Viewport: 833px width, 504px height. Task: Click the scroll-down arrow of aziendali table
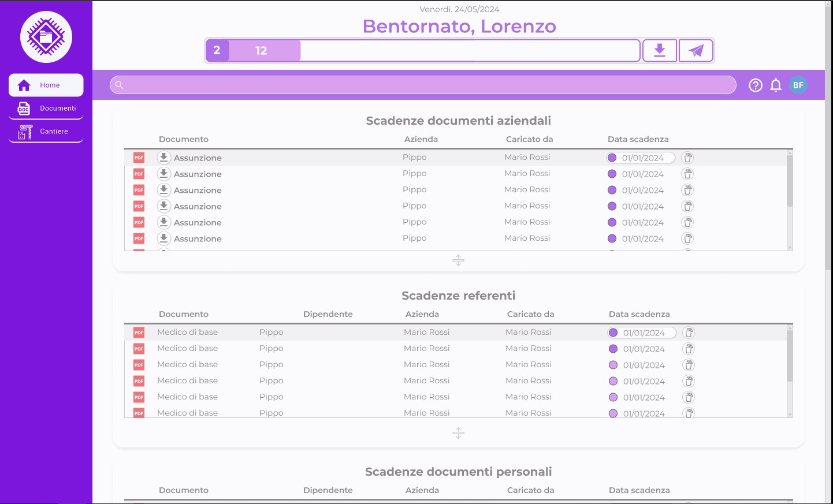coord(790,248)
